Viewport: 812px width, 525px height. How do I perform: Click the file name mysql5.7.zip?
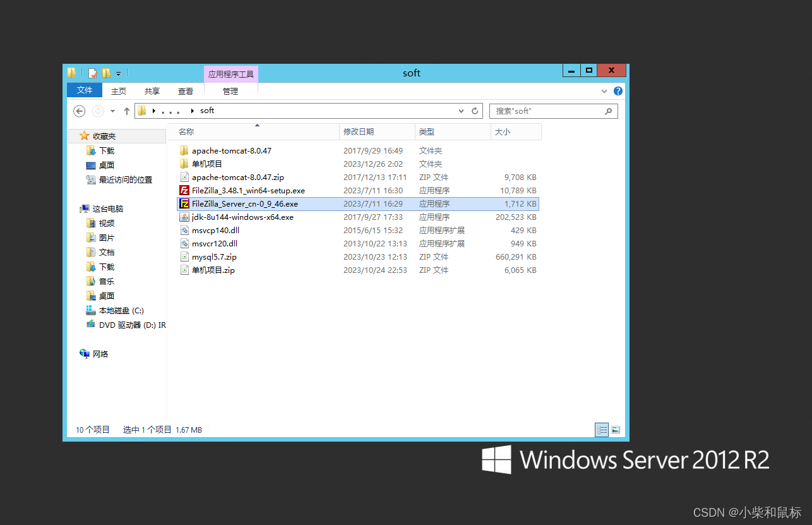[215, 257]
